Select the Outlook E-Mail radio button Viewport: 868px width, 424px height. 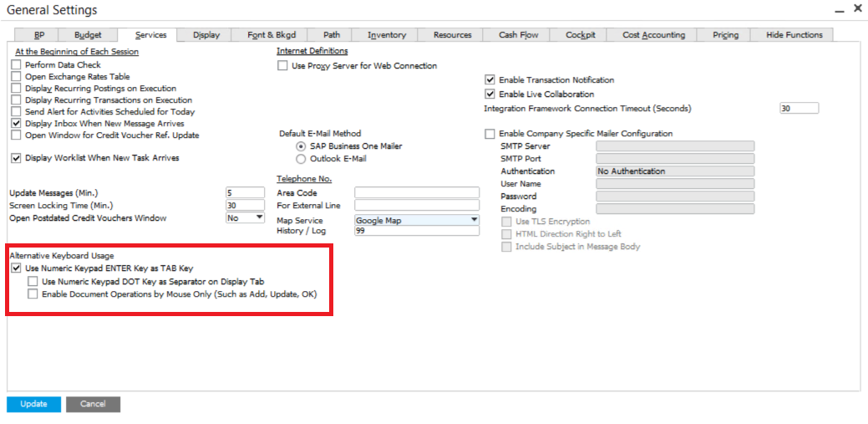click(302, 159)
